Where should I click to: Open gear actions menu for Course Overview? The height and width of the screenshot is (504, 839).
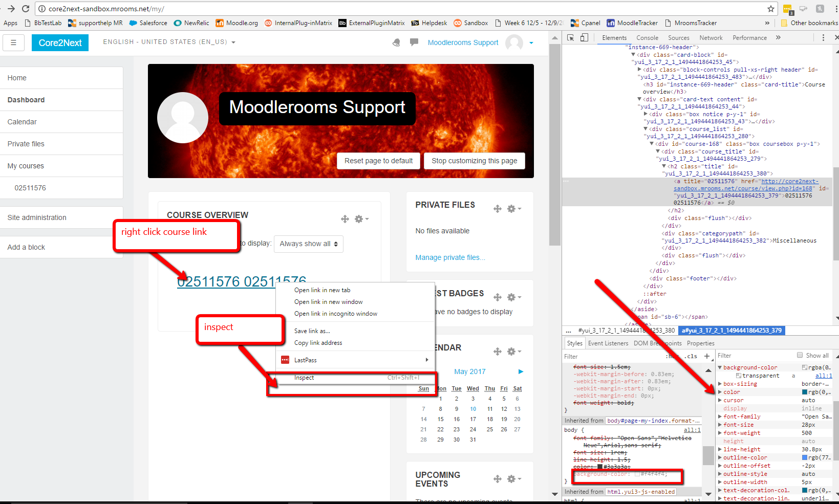pos(361,219)
